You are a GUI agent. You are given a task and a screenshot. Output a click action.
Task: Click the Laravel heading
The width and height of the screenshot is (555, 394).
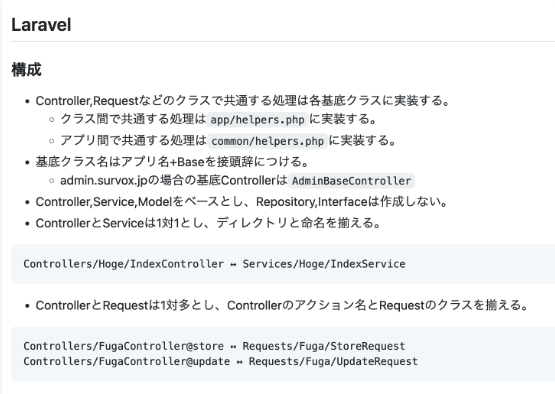tap(41, 25)
